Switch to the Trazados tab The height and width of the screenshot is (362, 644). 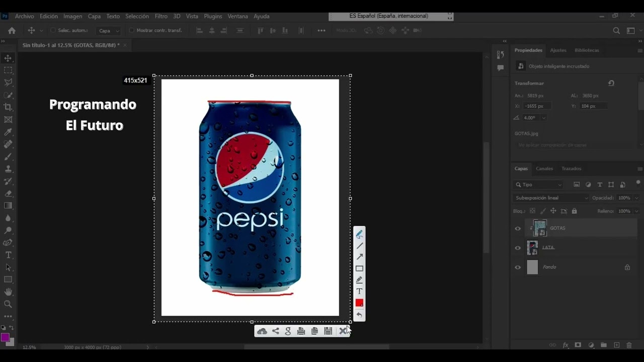(572, 169)
